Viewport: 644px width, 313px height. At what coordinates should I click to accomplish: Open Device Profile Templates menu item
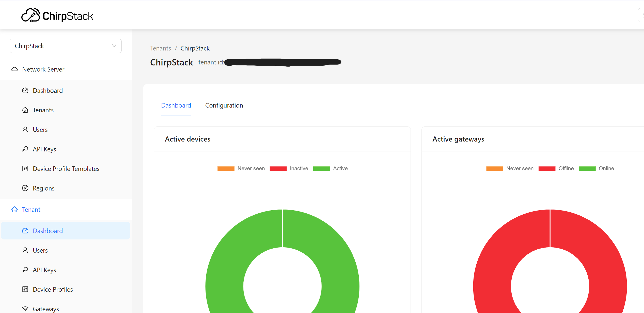pos(66,169)
